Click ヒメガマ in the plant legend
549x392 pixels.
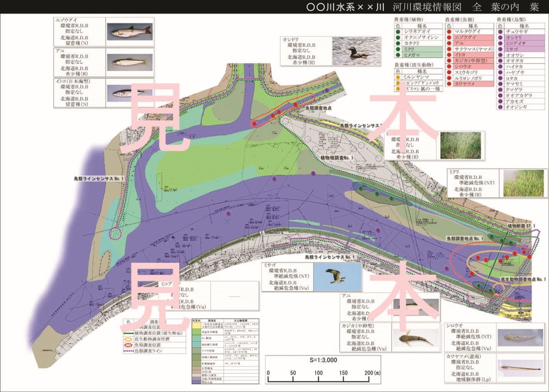[412, 55]
